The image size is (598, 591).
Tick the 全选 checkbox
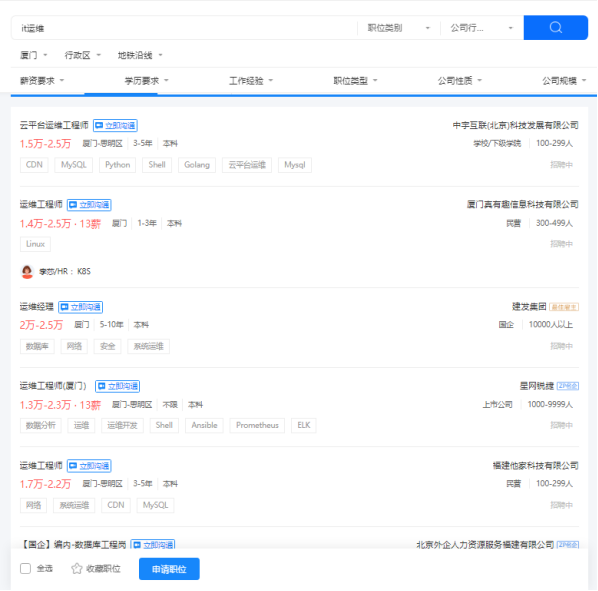tap(26, 569)
